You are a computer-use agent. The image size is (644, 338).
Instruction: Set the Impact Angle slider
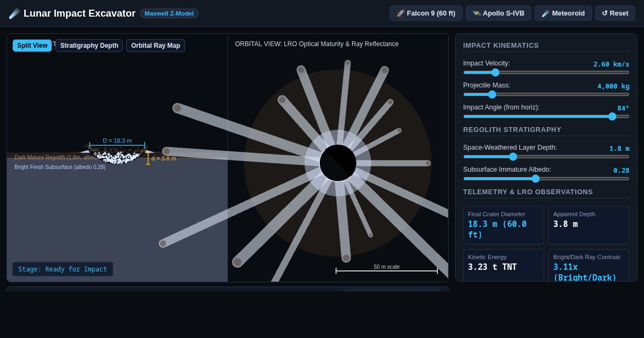click(x=546, y=116)
